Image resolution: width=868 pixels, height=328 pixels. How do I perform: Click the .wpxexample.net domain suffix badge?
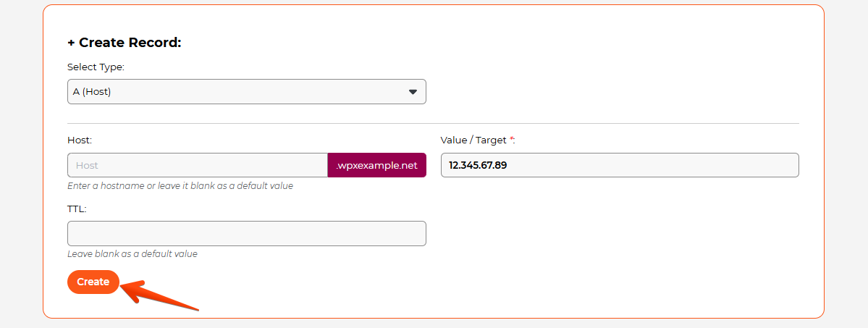[x=376, y=165]
